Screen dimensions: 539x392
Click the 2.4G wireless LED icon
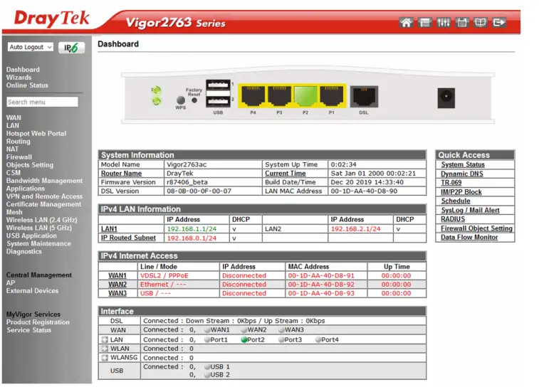point(156,90)
